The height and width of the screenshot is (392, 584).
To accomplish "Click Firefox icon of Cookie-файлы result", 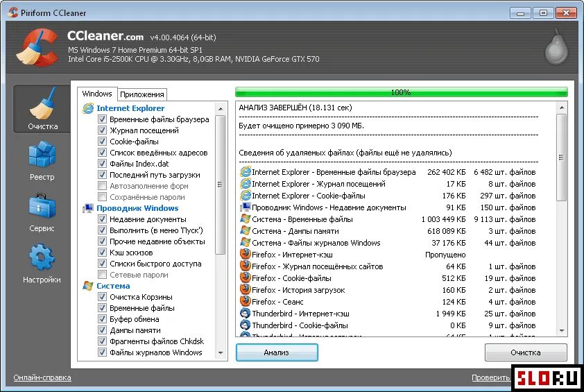I will (x=246, y=278).
